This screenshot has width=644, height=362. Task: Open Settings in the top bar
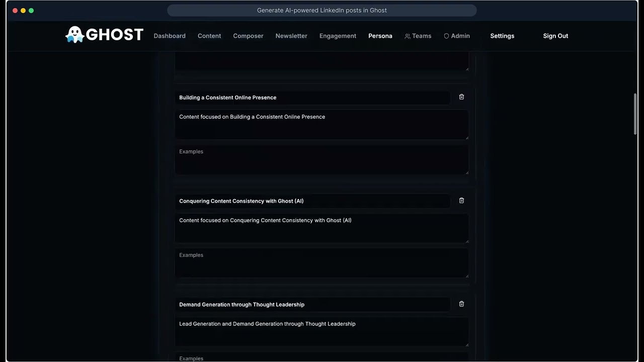(502, 36)
